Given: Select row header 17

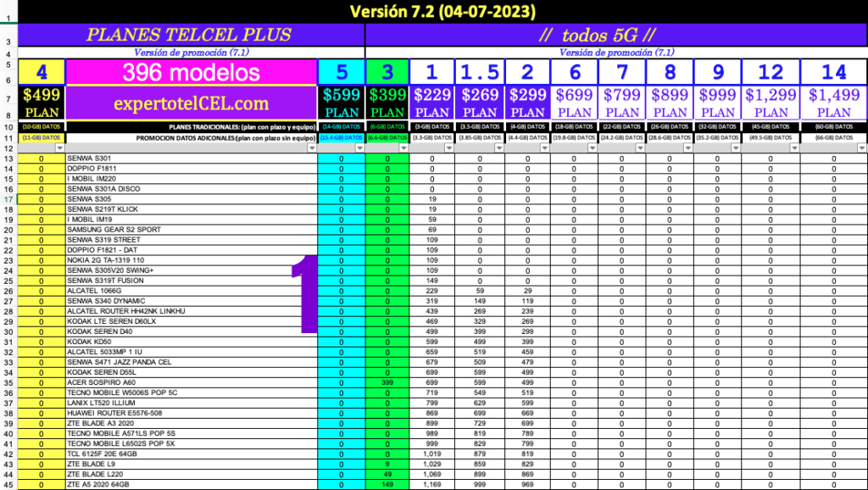Looking at the screenshot, I should click(x=8, y=199).
